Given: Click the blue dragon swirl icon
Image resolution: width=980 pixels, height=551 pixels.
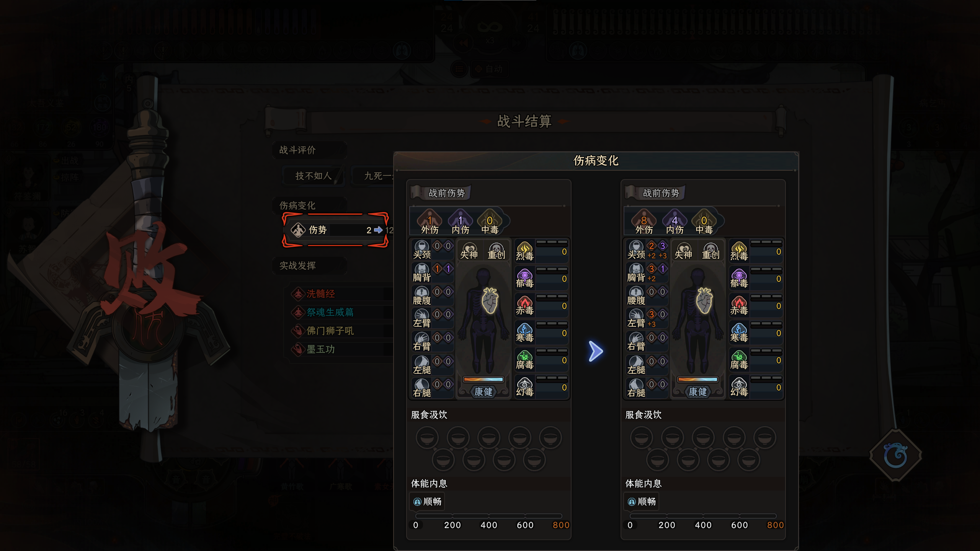Looking at the screenshot, I should pyautogui.click(x=895, y=456).
